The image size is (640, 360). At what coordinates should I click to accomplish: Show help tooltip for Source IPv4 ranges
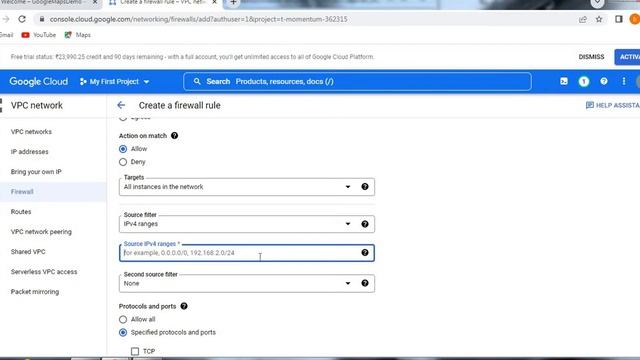click(365, 253)
